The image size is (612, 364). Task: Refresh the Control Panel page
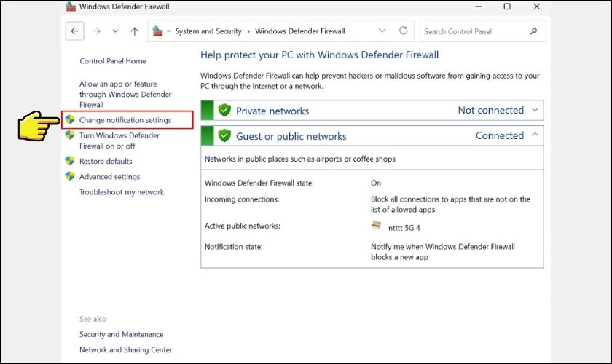click(x=404, y=31)
